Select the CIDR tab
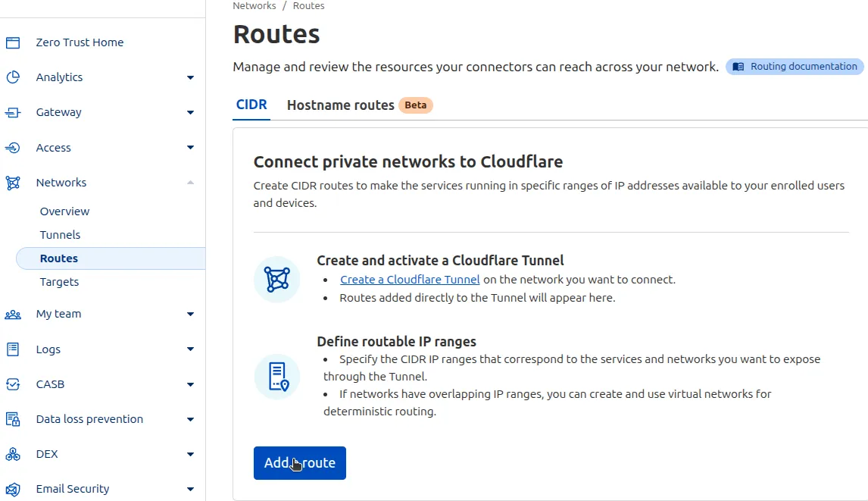The height and width of the screenshot is (501, 868). pyautogui.click(x=251, y=105)
